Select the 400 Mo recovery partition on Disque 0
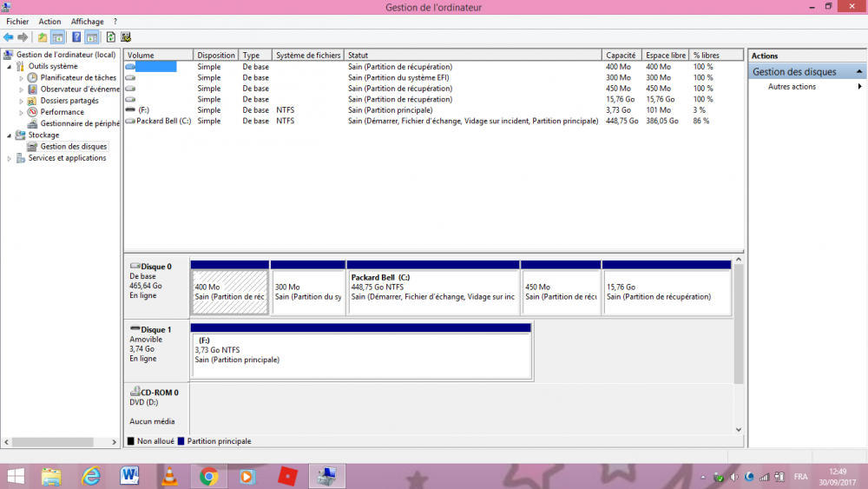868x489 pixels. pos(230,292)
